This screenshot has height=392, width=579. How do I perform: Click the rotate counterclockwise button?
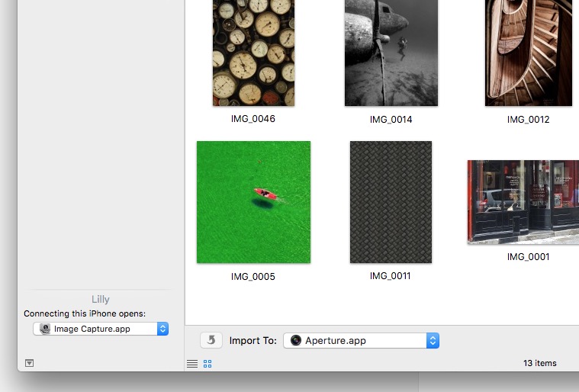pos(211,340)
